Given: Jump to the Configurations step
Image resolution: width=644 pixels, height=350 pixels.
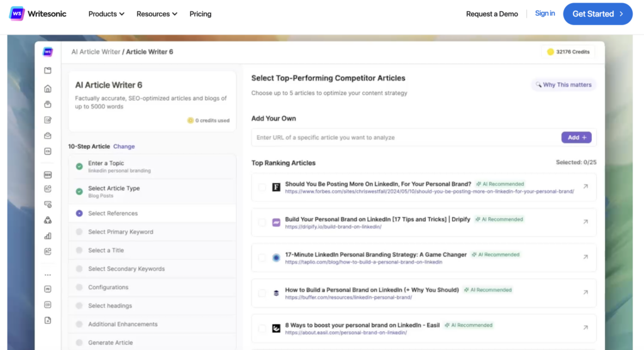Looking at the screenshot, I should [x=152, y=287].
